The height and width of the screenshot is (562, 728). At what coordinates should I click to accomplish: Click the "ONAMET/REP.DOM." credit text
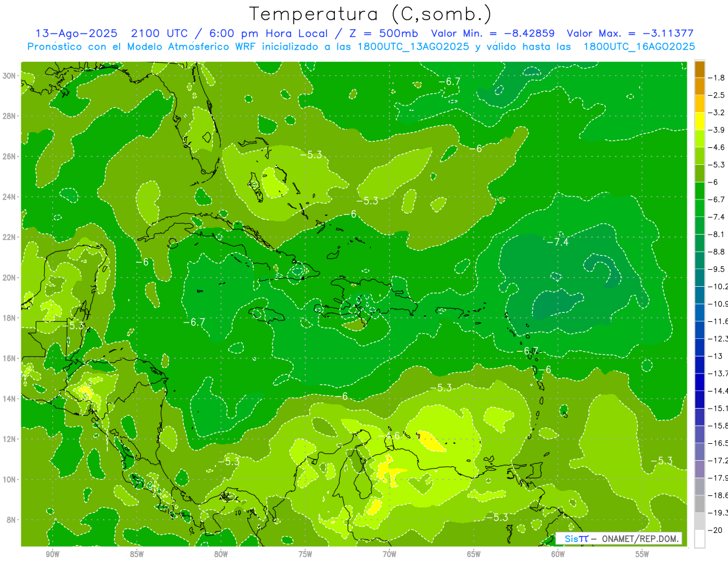click(x=640, y=538)
